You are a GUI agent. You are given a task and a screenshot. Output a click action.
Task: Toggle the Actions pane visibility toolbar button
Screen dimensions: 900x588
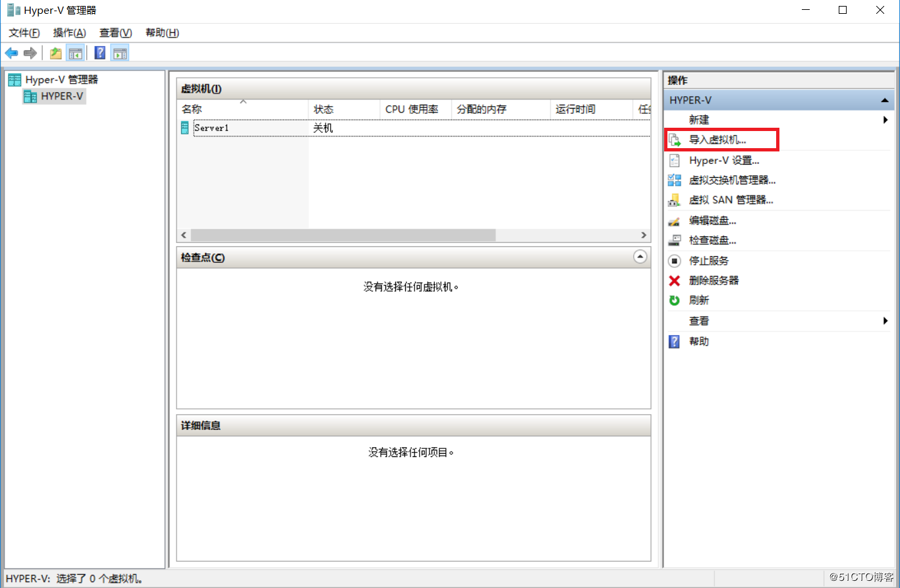pos(120,53)
